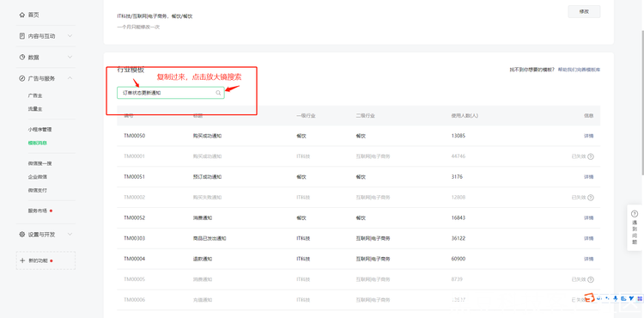The image size is (644, 318).
Task: Click the plus icon beside 新的功能
Action: (x=22, y=260)
